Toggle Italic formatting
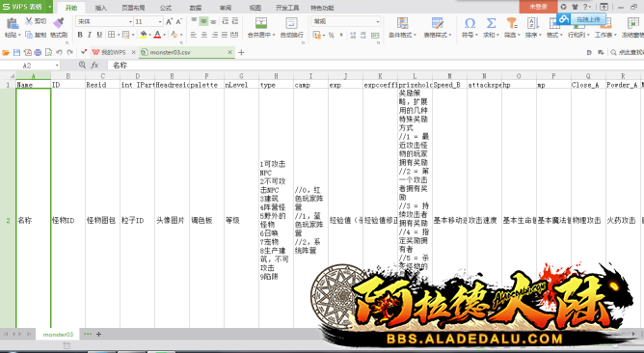 pyautogui.click(x=90, y=35)
